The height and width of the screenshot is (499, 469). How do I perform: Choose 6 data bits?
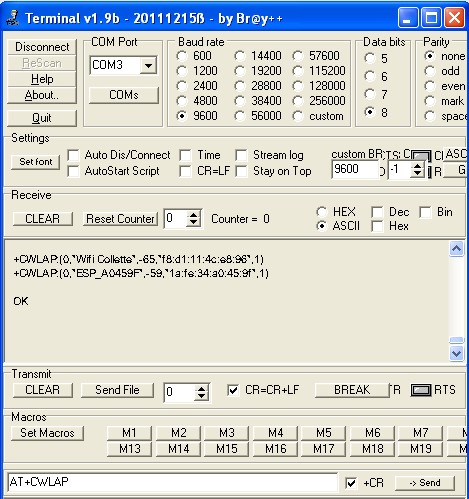(370, 76)
